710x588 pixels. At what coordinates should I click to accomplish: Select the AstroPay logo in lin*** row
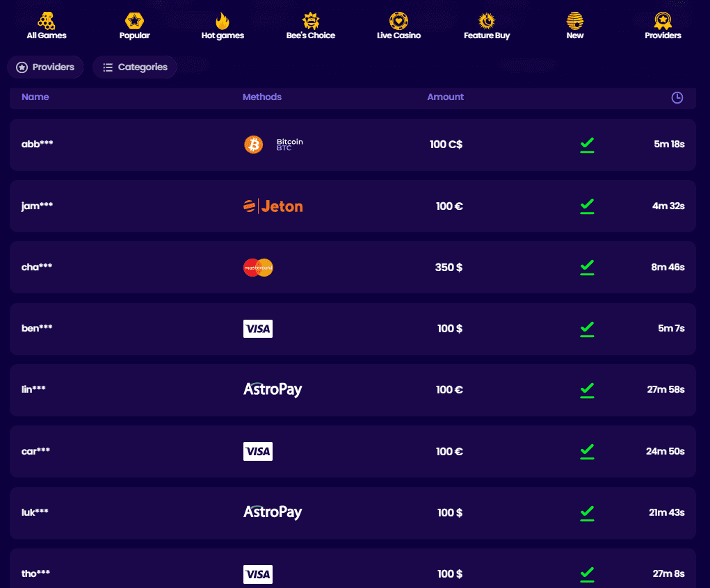pyautogui.click(x=273, y=389)
